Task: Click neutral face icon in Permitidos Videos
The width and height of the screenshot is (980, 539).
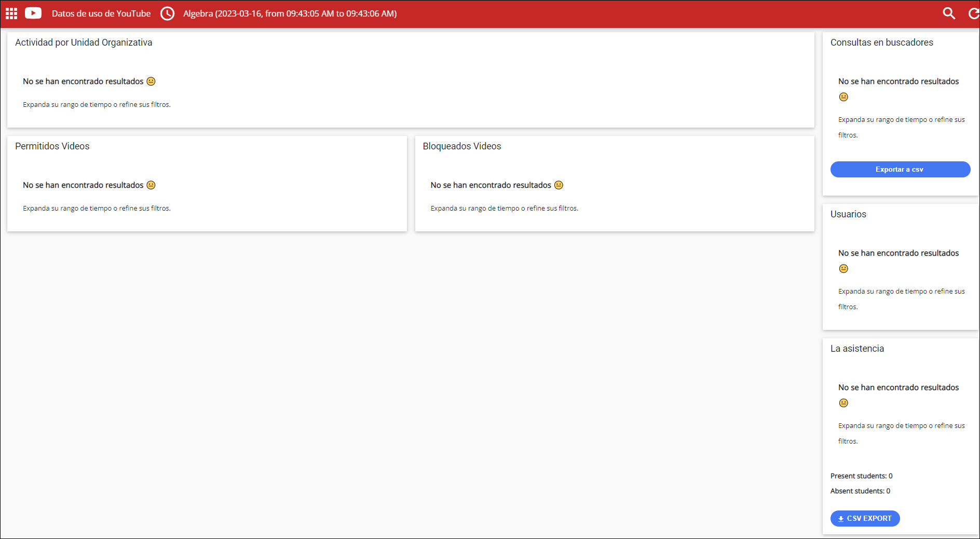Action: (x=151, y=185)
